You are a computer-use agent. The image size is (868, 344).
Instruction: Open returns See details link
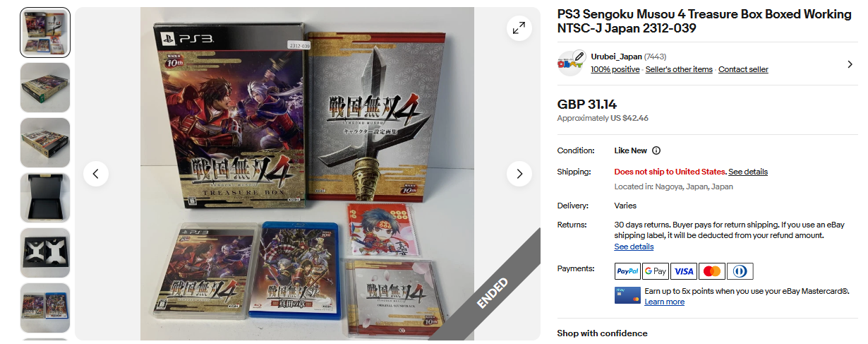634,247
